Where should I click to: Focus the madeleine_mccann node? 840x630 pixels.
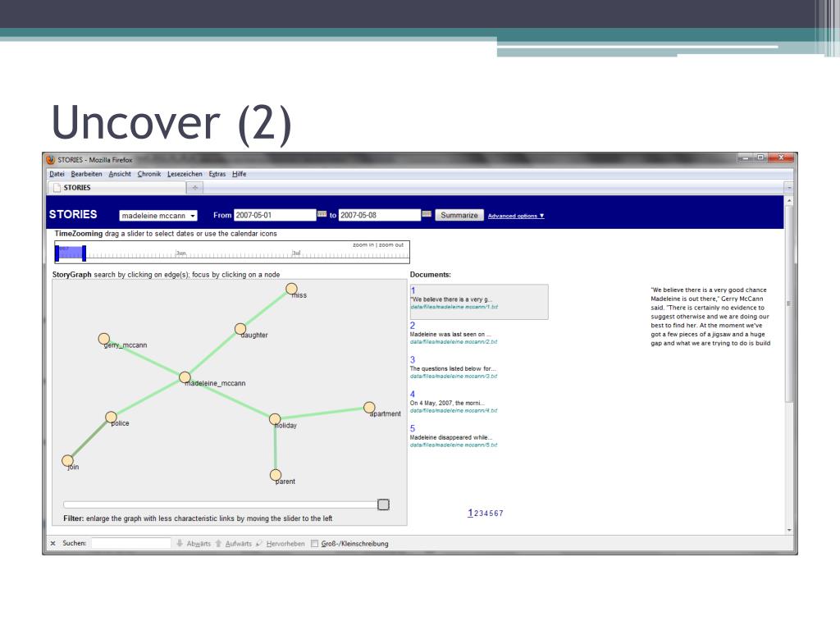tap(185, 377)
